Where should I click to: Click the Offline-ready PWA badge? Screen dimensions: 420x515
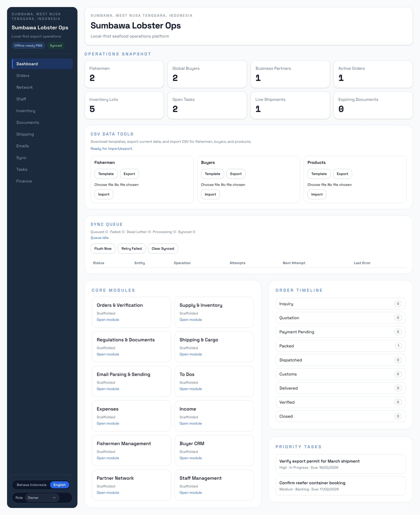coord(28,45)
